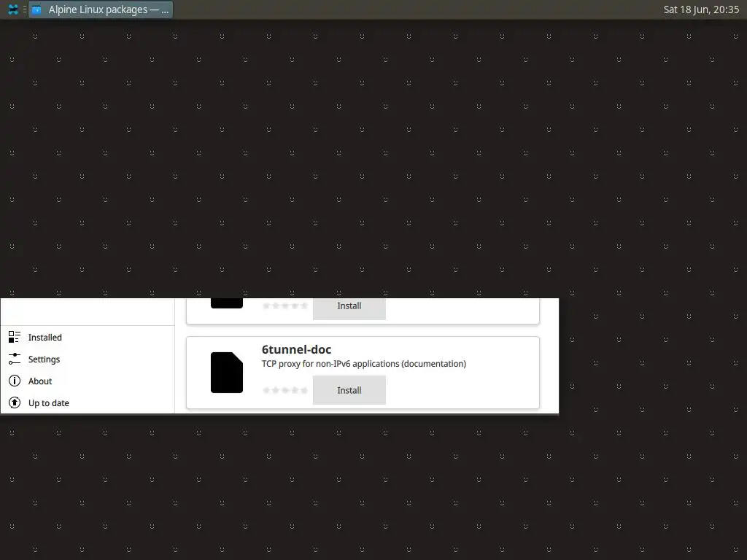Open the Settings entry in the sidebar
The width and height of the screenshot is (747, 560).
point(88,359)
